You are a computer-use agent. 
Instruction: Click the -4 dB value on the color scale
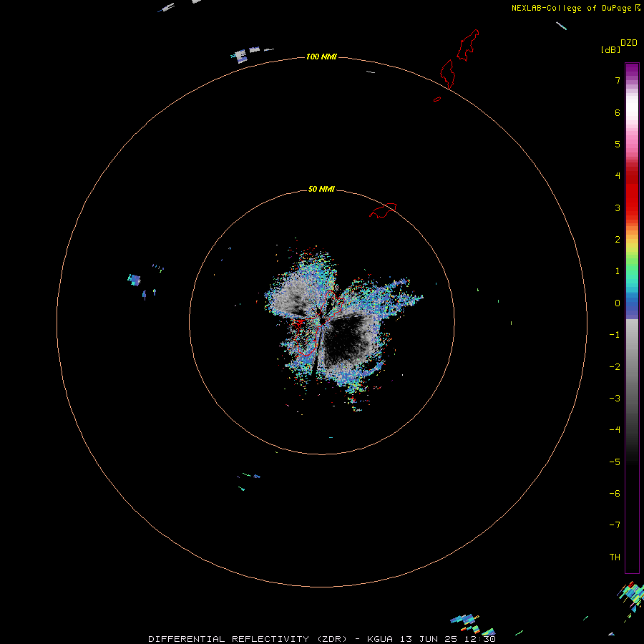click(615, 429)
